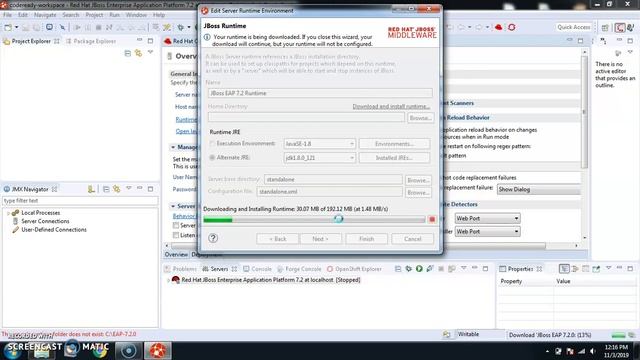Switch to the Package Explorer tab
The image size is (640, 360).
click(91, 41)
